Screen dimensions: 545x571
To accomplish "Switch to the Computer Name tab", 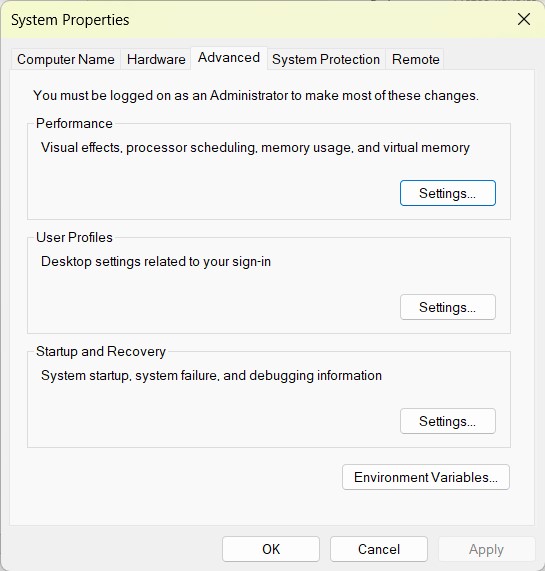I will 66,59.
